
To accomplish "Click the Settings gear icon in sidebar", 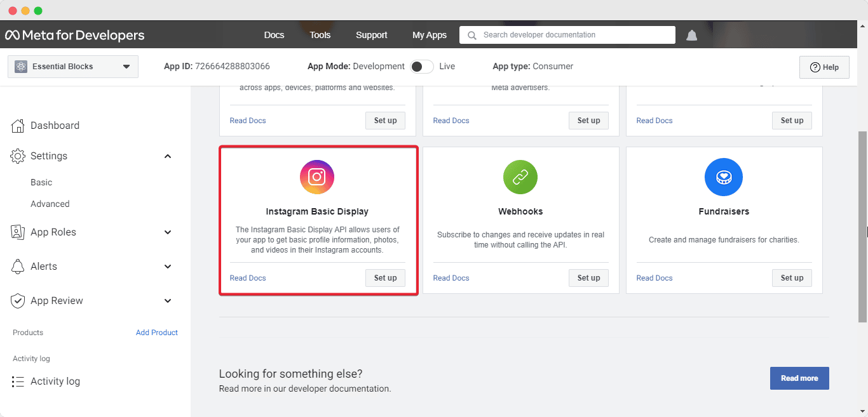I will pyautogui.click(x=18, y=156).
